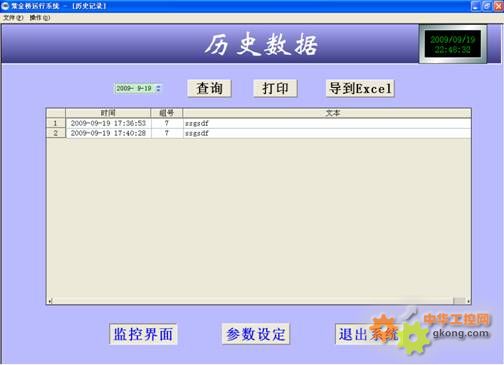Click the 组号 column header

coord(167,113)
